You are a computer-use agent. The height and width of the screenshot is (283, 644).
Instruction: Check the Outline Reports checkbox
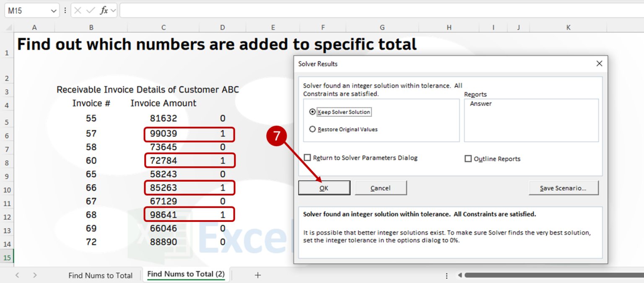point(468,159)
